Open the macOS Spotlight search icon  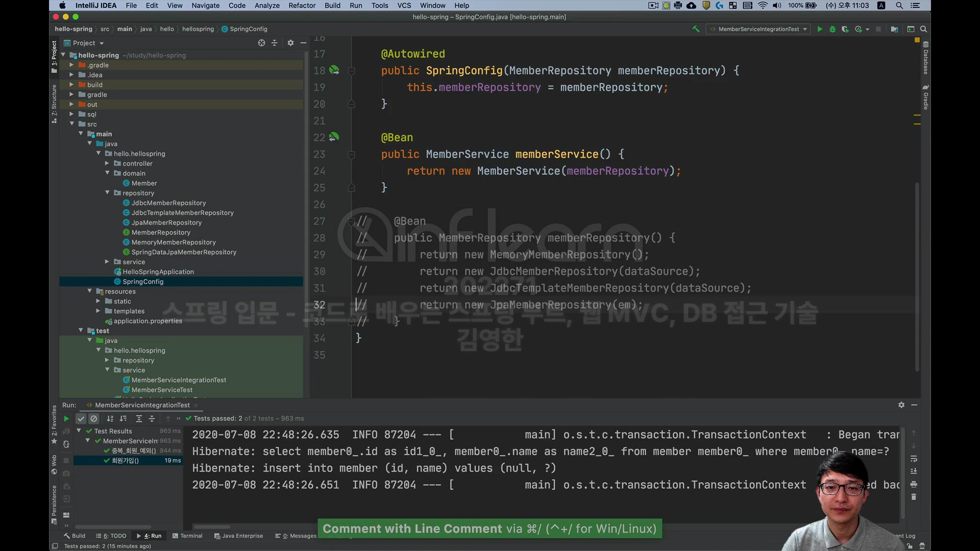click(x=899, y=6)
